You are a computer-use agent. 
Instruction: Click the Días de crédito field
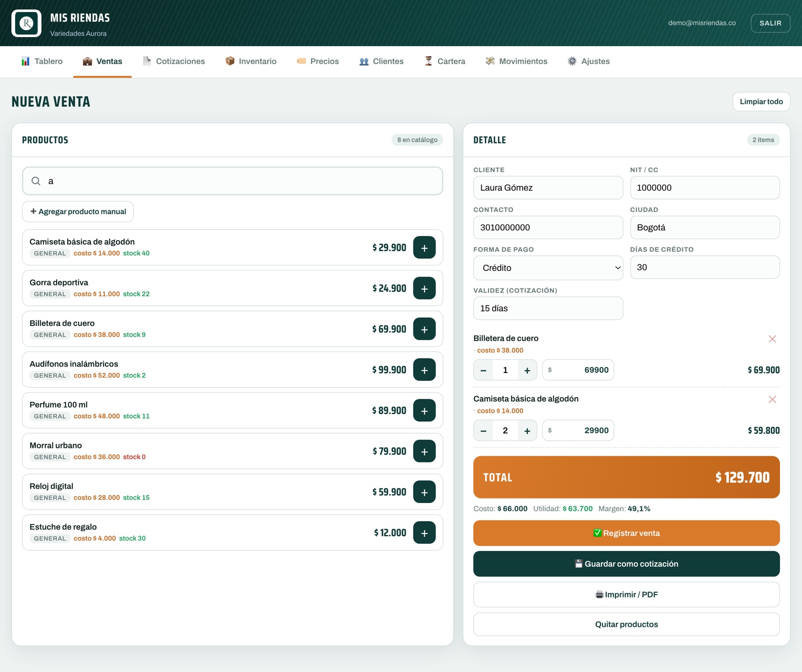(705, 267)
